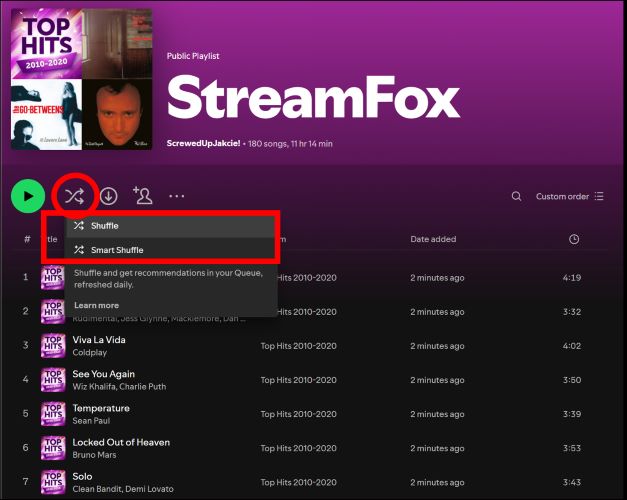Click track number 6 for Locked Out of Heaven
The width and height of the screenshot is (627, 500).
(x=26, y=448)
